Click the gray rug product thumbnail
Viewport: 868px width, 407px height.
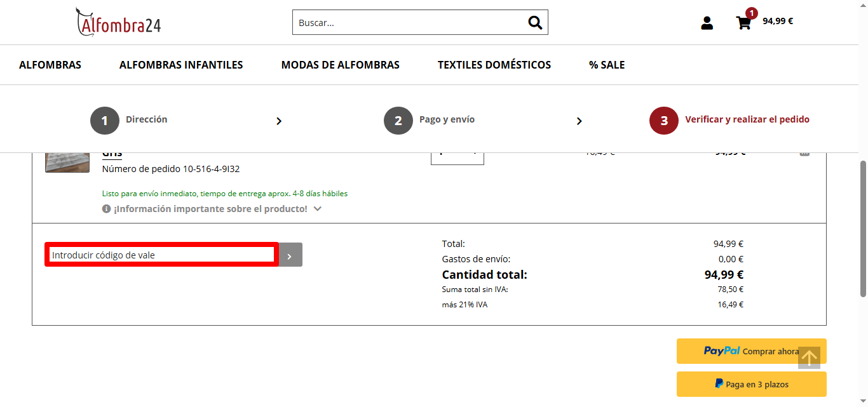[x=67, y=163]
